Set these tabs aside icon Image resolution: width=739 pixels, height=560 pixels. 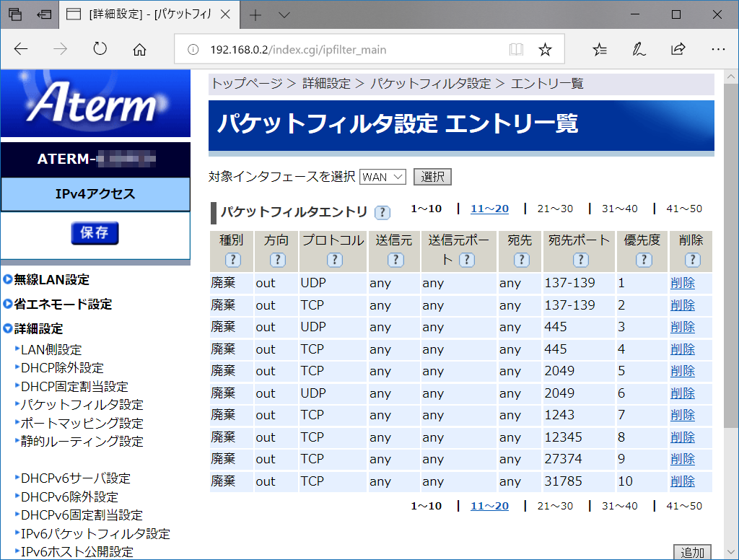pyautogui.click(x=44, y=14)
